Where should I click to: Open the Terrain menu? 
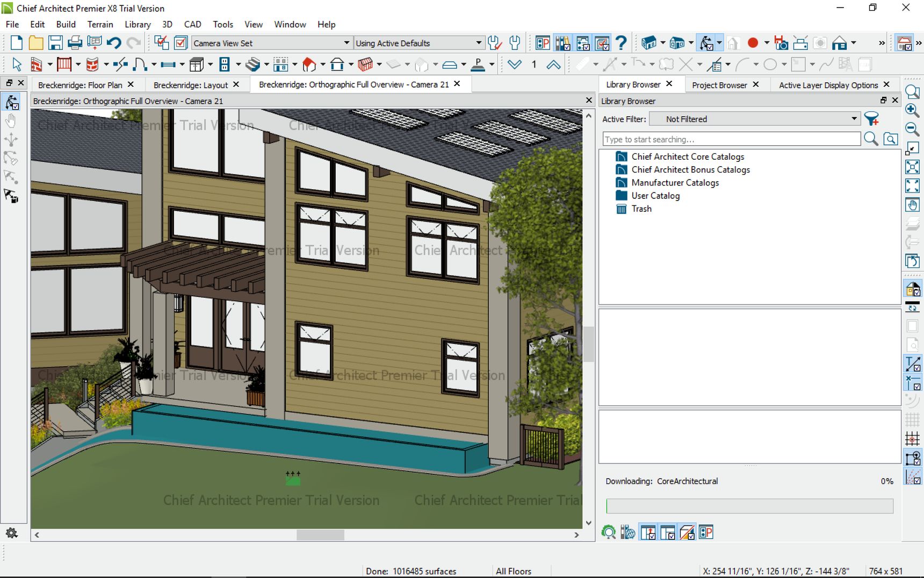(100, 24)
